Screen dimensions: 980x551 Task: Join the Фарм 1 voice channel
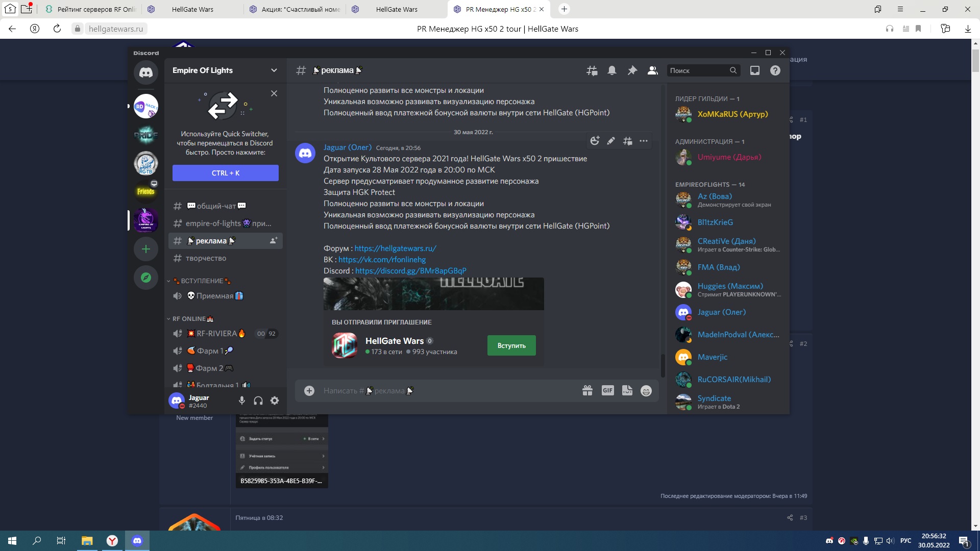point(225,351)
